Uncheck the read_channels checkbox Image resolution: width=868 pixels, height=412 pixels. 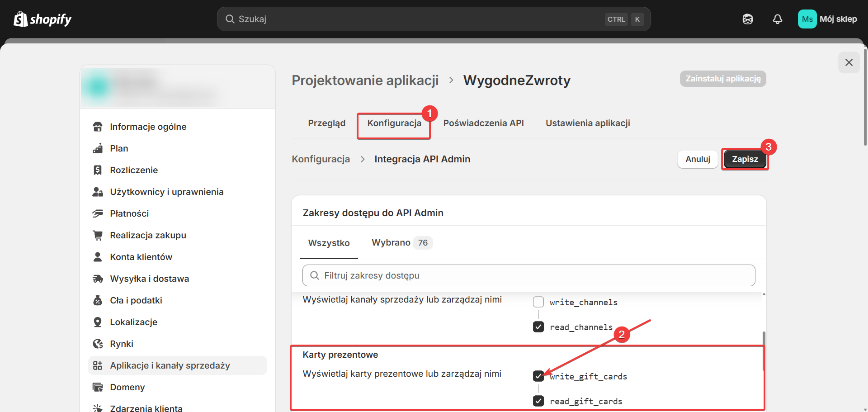coord(538,327)
